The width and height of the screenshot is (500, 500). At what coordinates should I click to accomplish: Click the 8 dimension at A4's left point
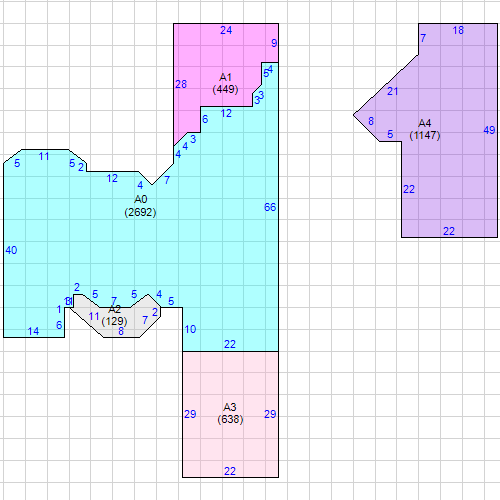pyautogui.click(x=371, y=121)
